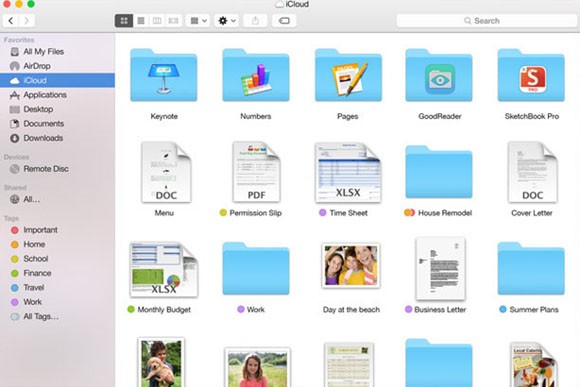Viewport: 580px width, 387px height.
Task: Open the Keynote folder
Action: point(163,75)
